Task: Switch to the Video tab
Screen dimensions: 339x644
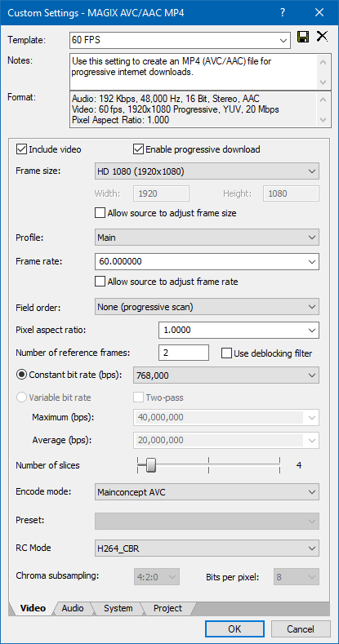Action: coord(33,608)
